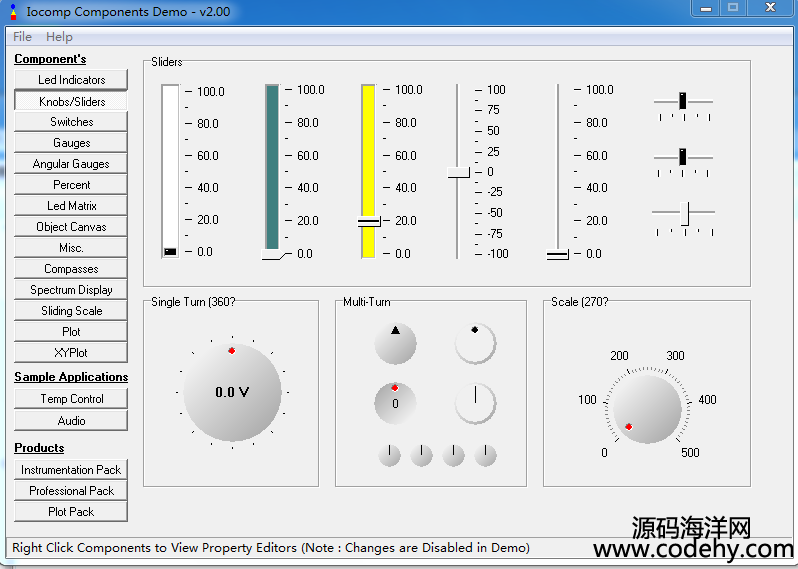The height and width of the screenshot is (569, 798).
Task: Select the Knobs/Sliders button
Action: (x=71, y=101)
